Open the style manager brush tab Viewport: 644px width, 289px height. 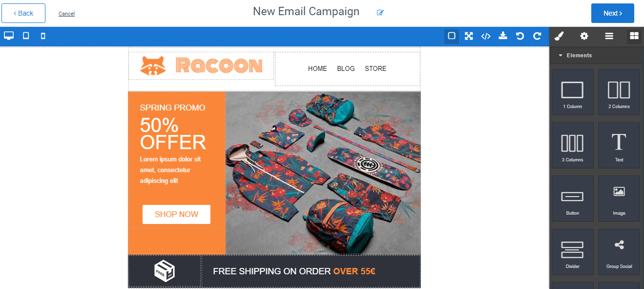(560, 36)
